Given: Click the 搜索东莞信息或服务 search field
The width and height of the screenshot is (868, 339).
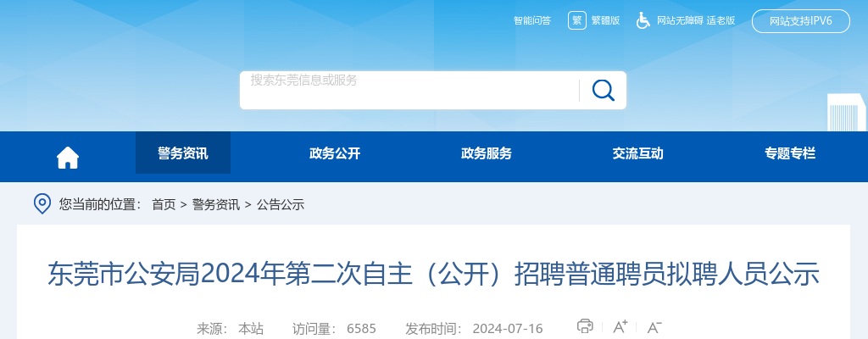Looking at the screenshot, I should coord(407,90).
